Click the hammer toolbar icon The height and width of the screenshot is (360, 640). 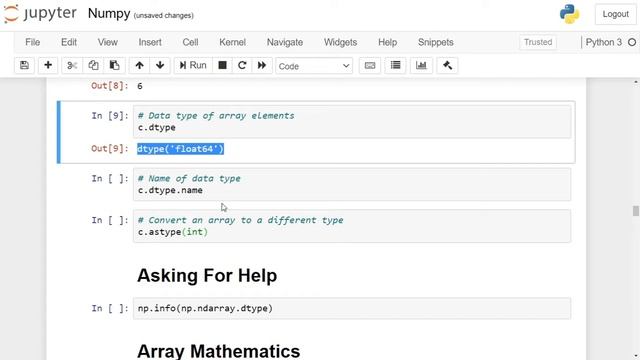click(x=447, y=65)
